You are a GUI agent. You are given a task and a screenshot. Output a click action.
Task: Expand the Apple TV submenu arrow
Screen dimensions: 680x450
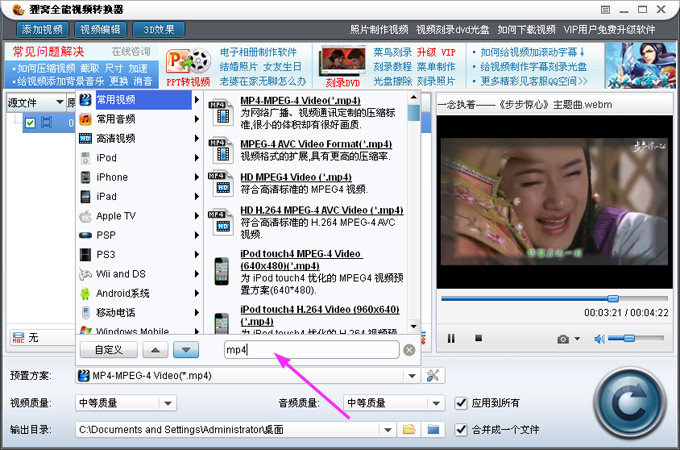[x=197, y=216]
